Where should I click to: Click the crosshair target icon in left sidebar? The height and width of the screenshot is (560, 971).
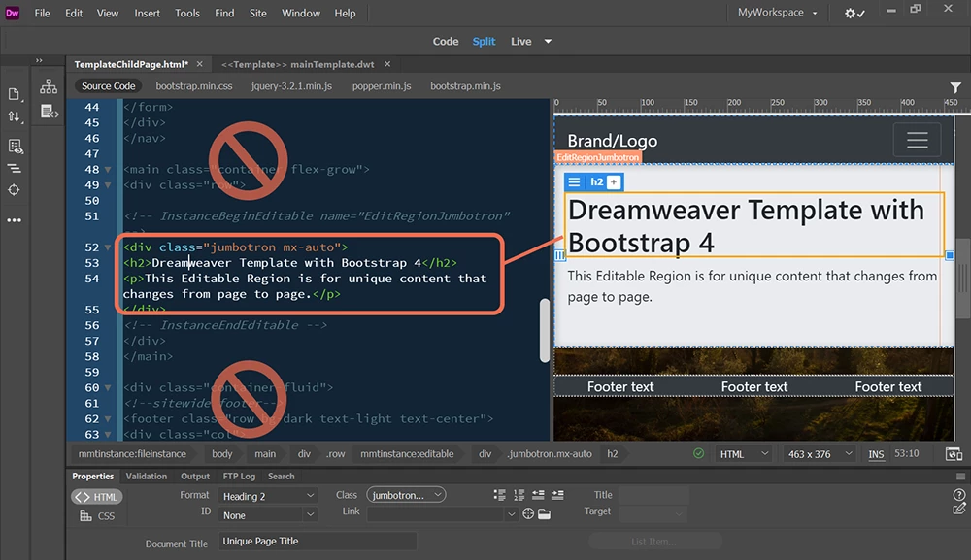(x=14, y=190)
